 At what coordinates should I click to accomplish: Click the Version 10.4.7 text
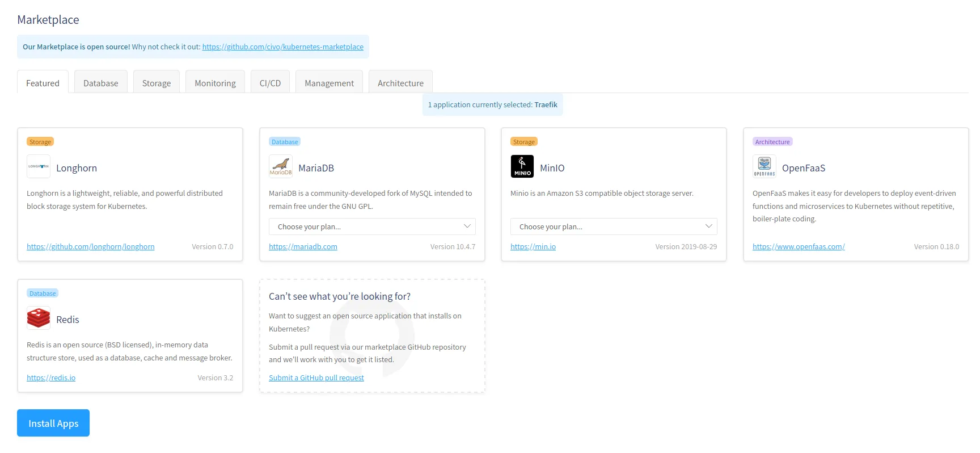tap(453, 246)
